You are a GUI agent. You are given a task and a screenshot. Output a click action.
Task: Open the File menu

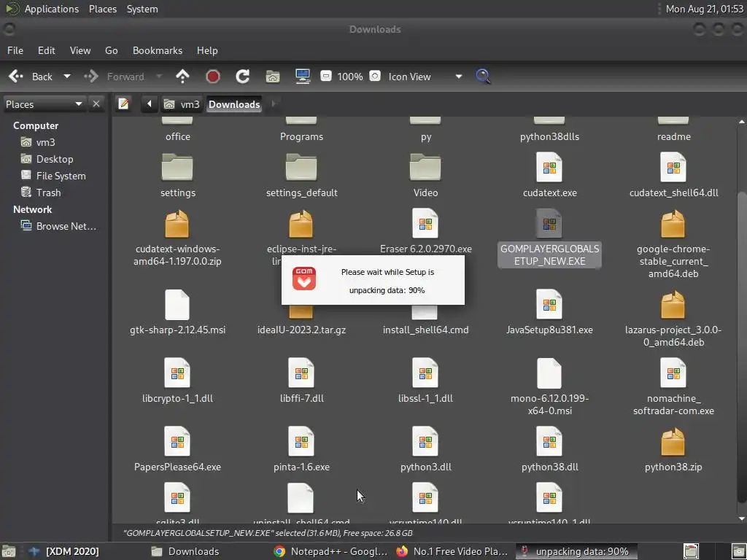(x=15, y=50)
